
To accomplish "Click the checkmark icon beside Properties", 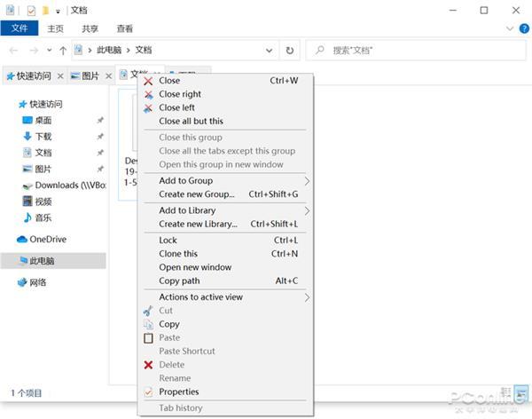I will [x=148, y=392].
